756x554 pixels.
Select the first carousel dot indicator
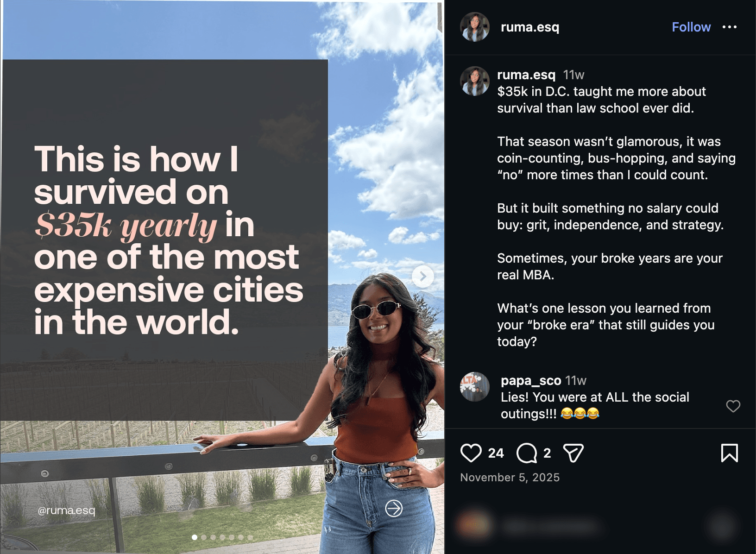click(195, 537)
